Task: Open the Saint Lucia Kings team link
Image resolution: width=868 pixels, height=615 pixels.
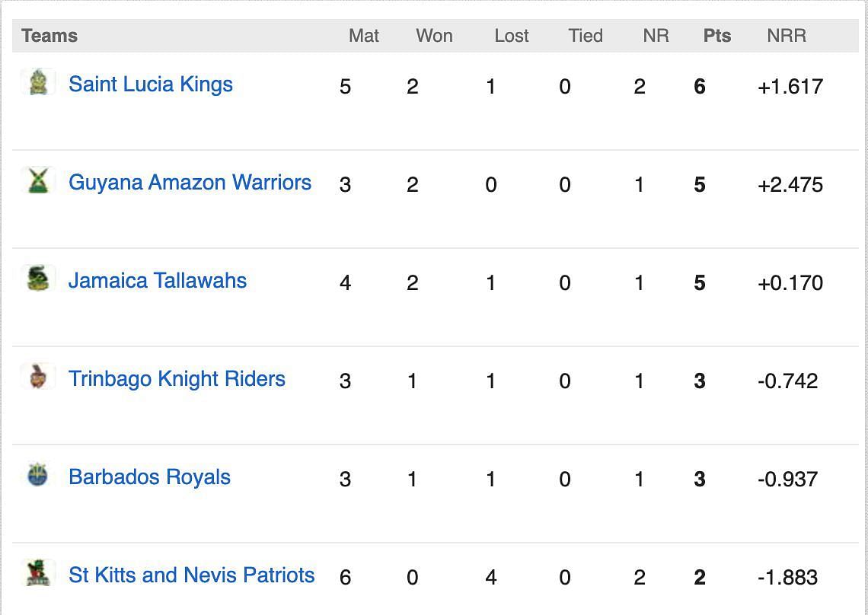Action: click(x=151, y=84)
